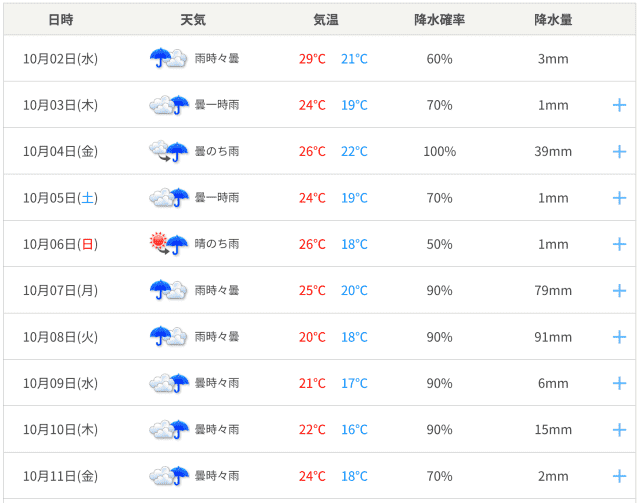The image size is (640, 503).
Task: Click the weather icon for 10月10日(木)
Action: pyautogui.click(x=168, y=429)
